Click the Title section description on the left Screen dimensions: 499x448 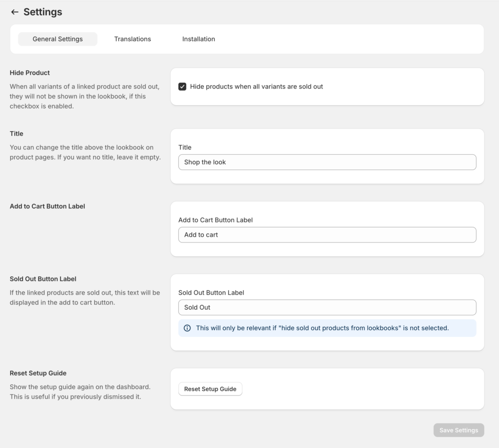point(85,152)
